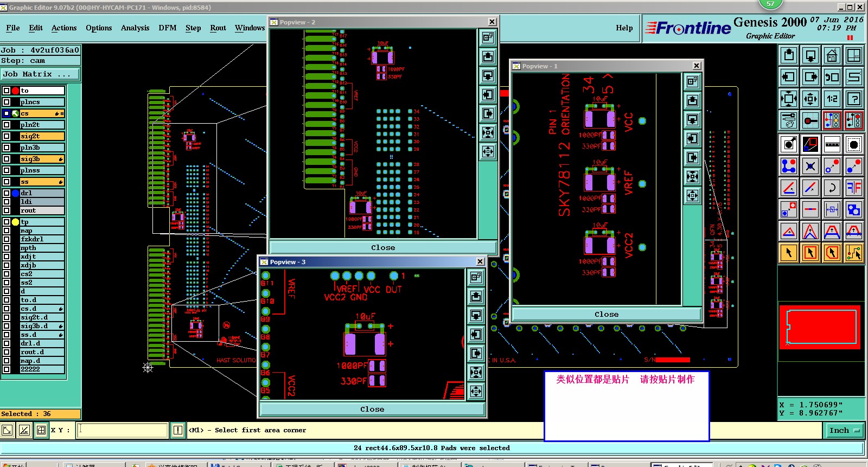Select the mirror F tool
The image size is (868, 467).
854,188
